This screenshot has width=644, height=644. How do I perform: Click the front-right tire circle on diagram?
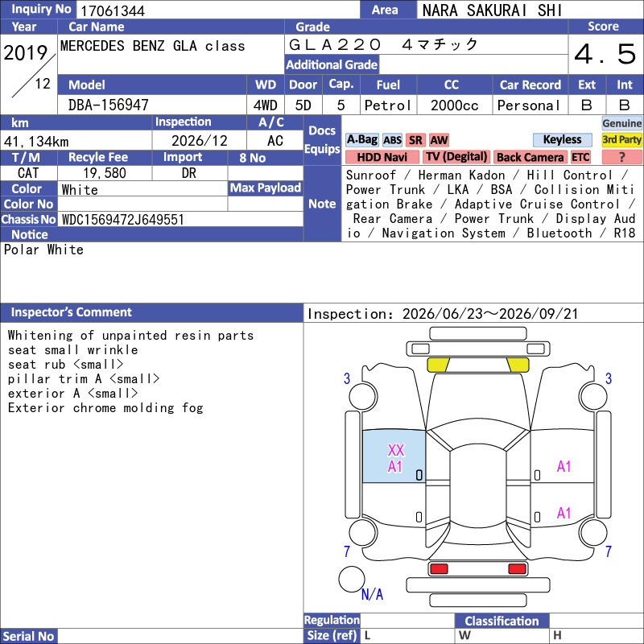pyautogui.click(x=593, y=396)
